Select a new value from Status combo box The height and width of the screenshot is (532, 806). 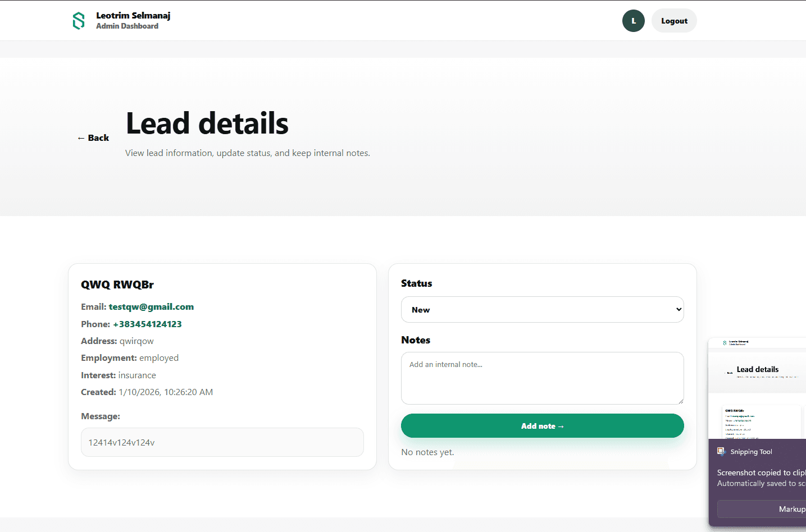[x=542, y=309]
